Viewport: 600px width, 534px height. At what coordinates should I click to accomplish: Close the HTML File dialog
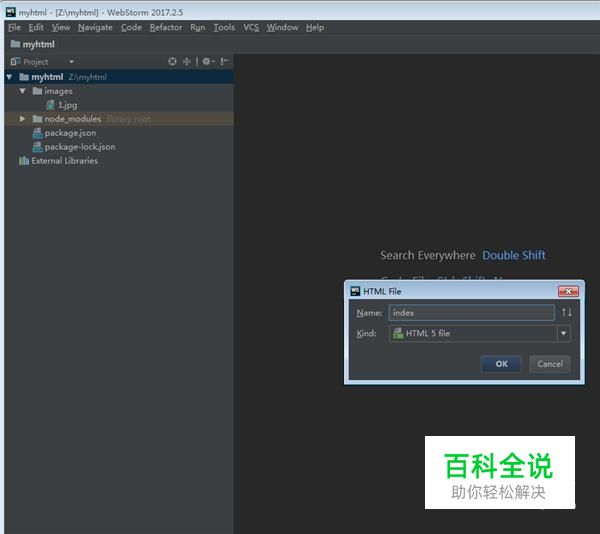click(568, 291)
